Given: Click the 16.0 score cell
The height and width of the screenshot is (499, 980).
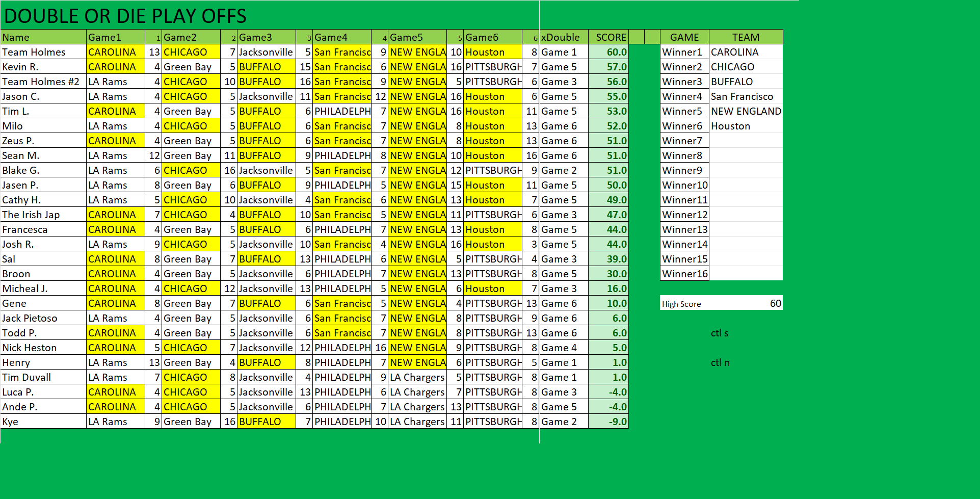Looking at the screenshot, I should [608, 288].
